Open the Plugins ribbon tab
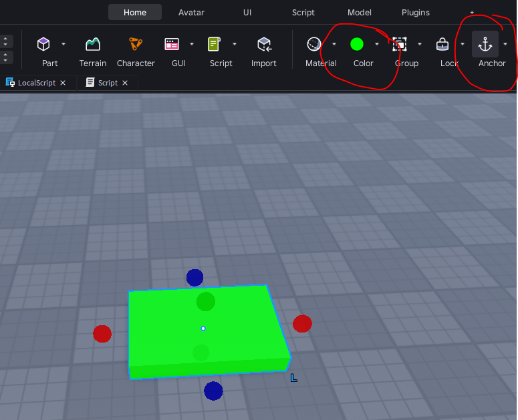 (416, 13)
